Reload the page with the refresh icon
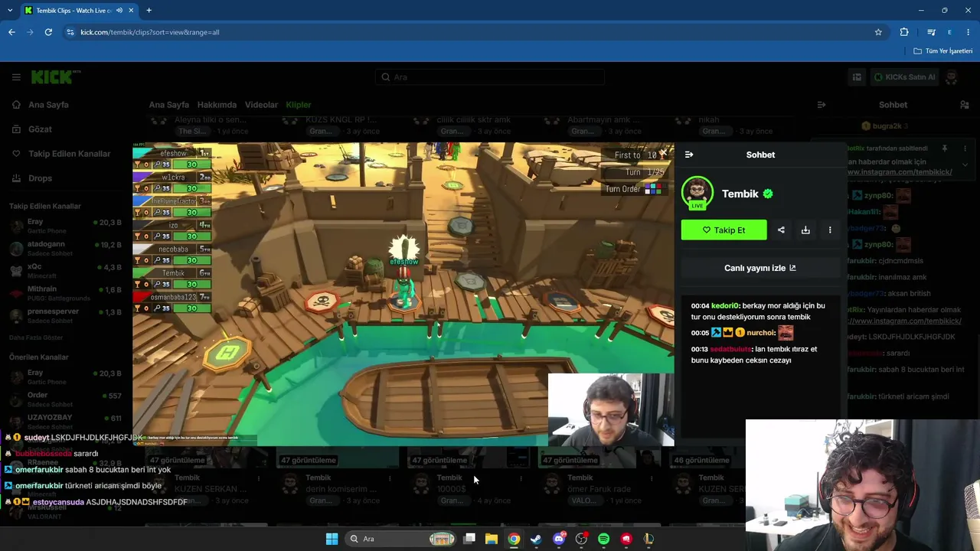 tap(48, 32)
